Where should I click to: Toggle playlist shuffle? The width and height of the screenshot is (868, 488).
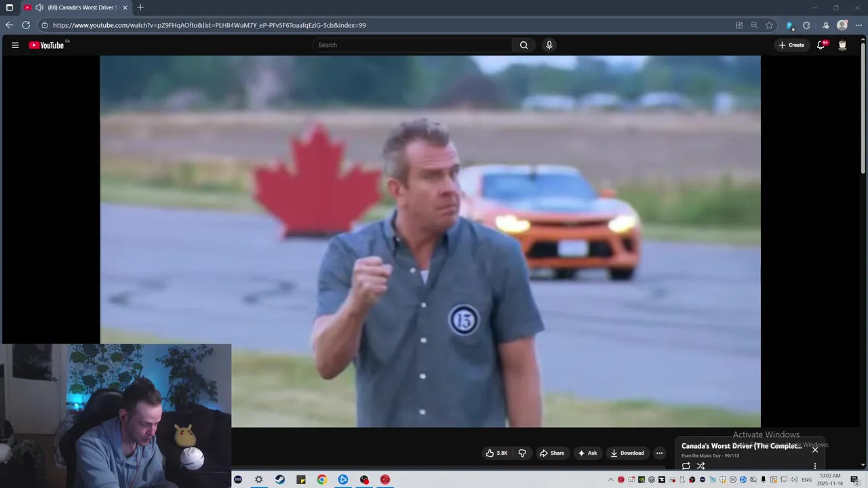(x=701, y=466)
